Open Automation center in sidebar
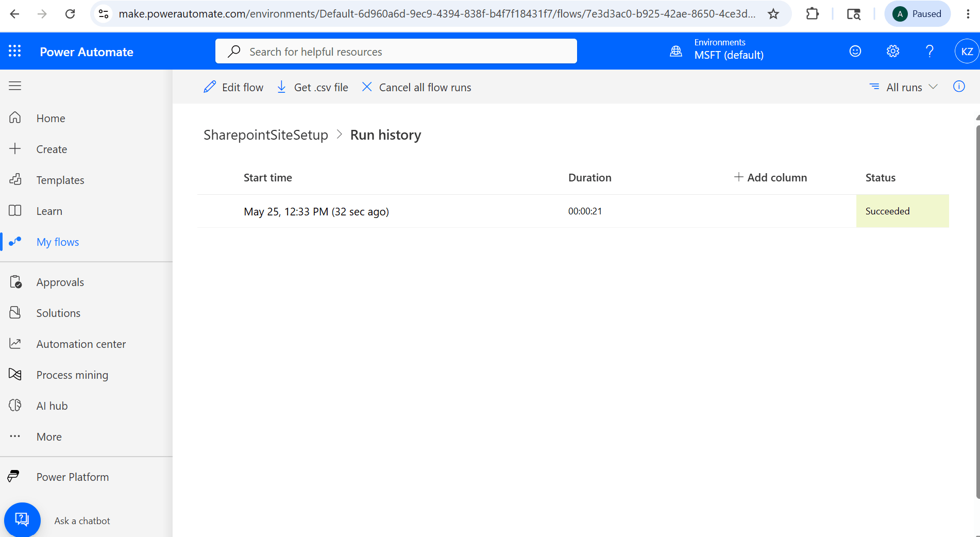This screenshot has width=980, height=537. click(81, 344)
